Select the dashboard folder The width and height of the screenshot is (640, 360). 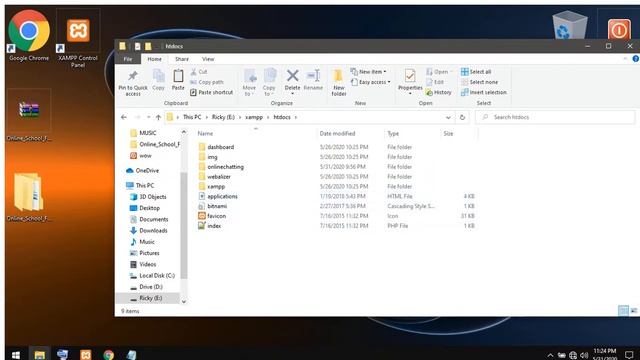tap(220, 147)
